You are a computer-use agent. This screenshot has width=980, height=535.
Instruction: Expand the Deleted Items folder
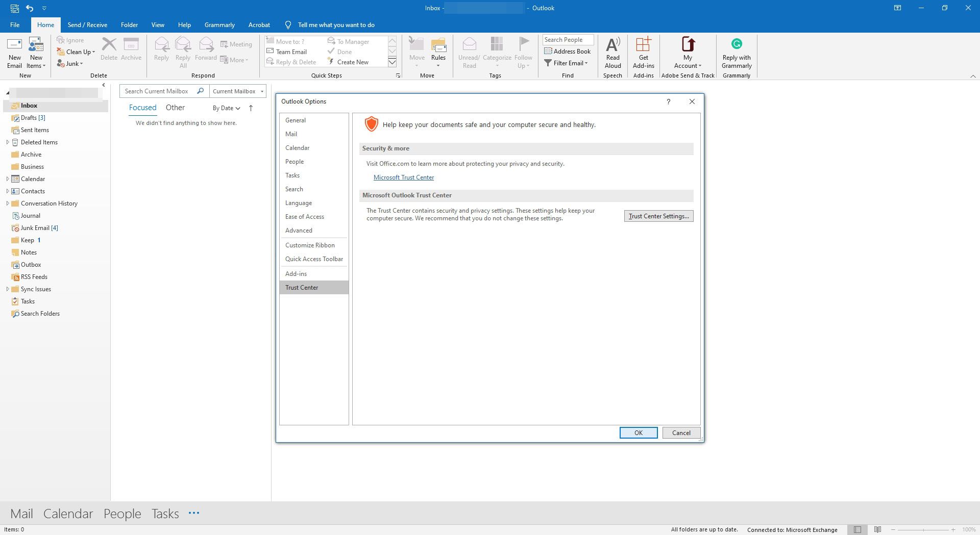(x=8, y=142)
